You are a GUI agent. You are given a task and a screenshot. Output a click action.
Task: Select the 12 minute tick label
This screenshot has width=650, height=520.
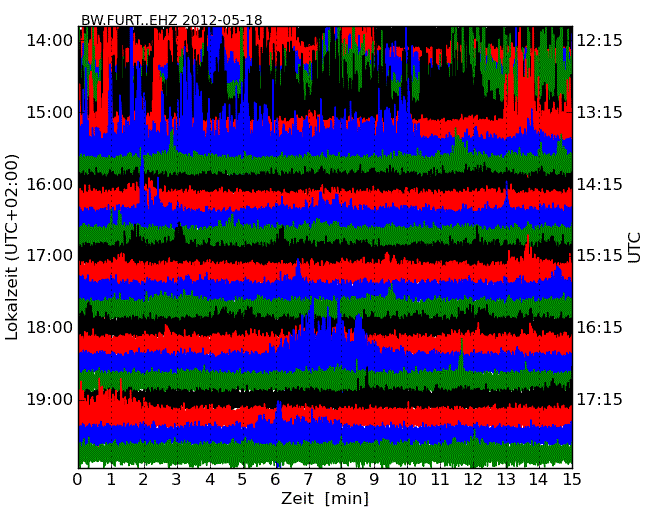pos(473,480)
